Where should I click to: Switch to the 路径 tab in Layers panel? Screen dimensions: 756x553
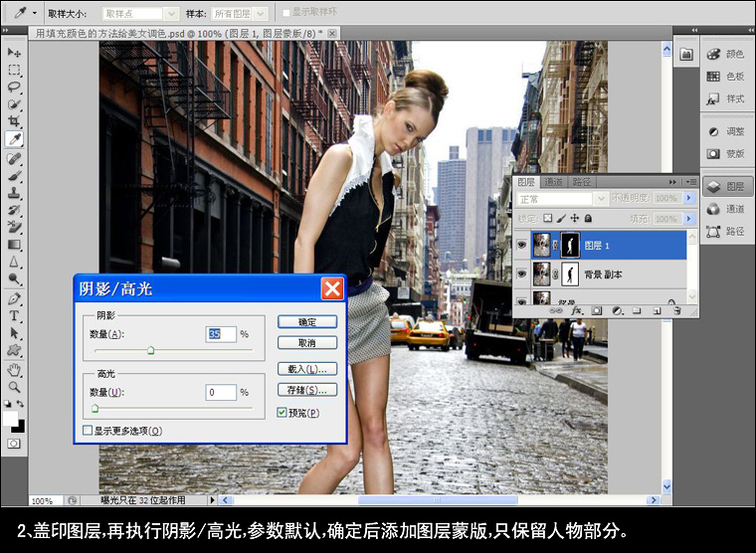pos(582,182)
